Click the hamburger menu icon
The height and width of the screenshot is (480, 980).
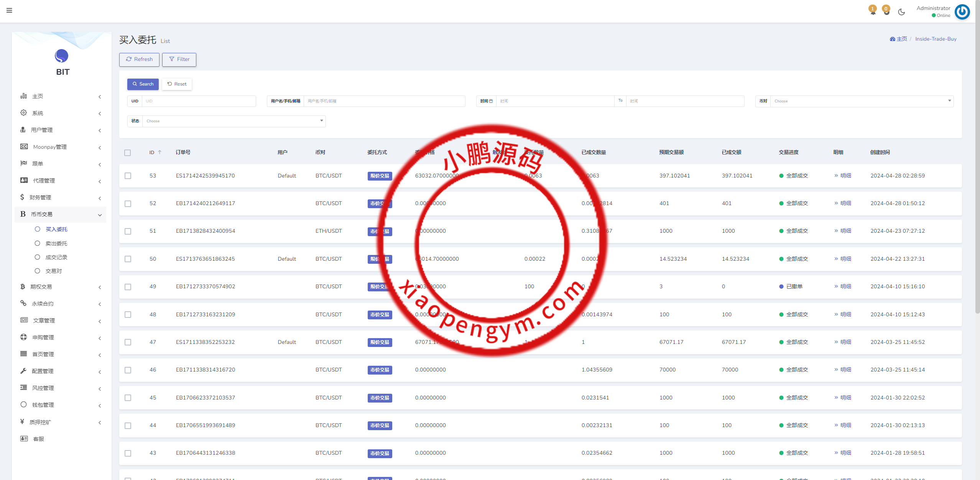click(x=9, y=10)
